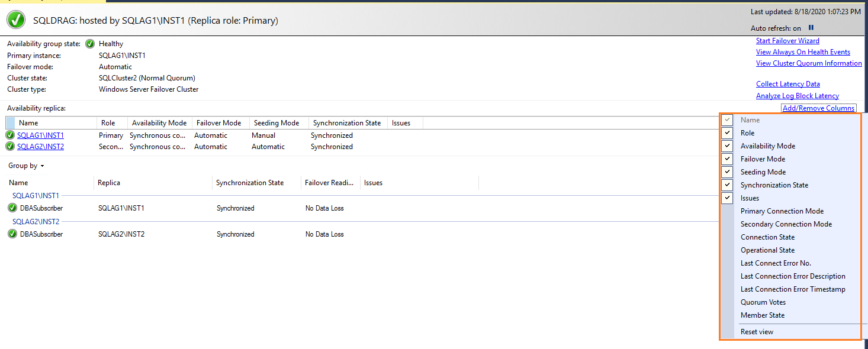Viewport: 868px width, 349px height.
Task: Collapse the SQLAG2\INST2 database group
Action: coord(36,222)
